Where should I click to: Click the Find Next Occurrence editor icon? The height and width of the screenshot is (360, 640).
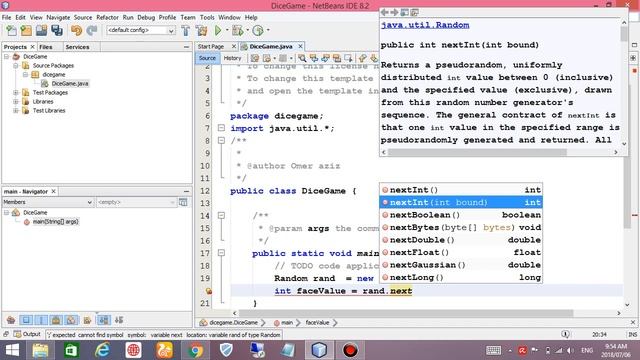point(325,58)
